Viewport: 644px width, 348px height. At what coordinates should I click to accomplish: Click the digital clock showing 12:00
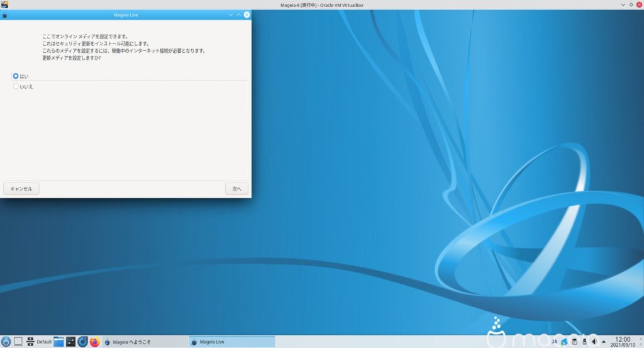point(623,342)
